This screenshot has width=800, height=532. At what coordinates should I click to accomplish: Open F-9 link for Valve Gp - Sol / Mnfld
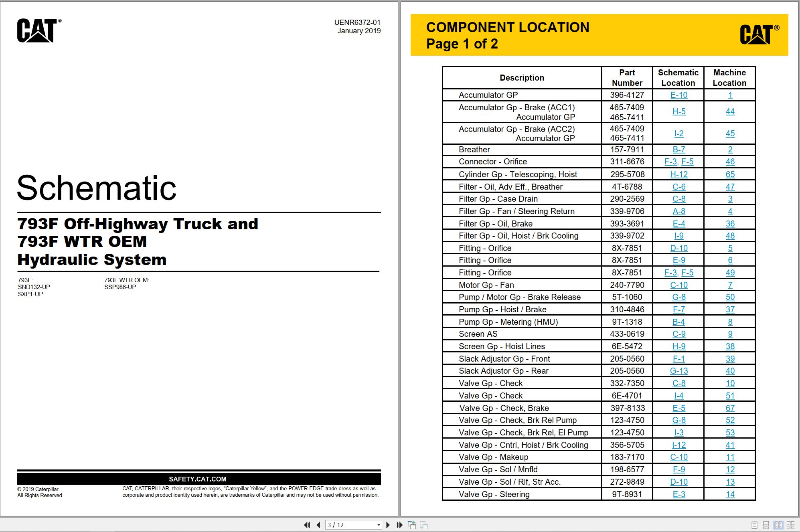(679, 469)
